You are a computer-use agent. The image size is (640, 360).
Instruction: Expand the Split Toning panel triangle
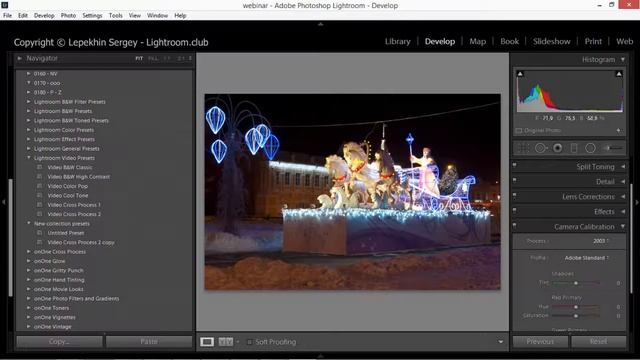click(x=623, y=167)
